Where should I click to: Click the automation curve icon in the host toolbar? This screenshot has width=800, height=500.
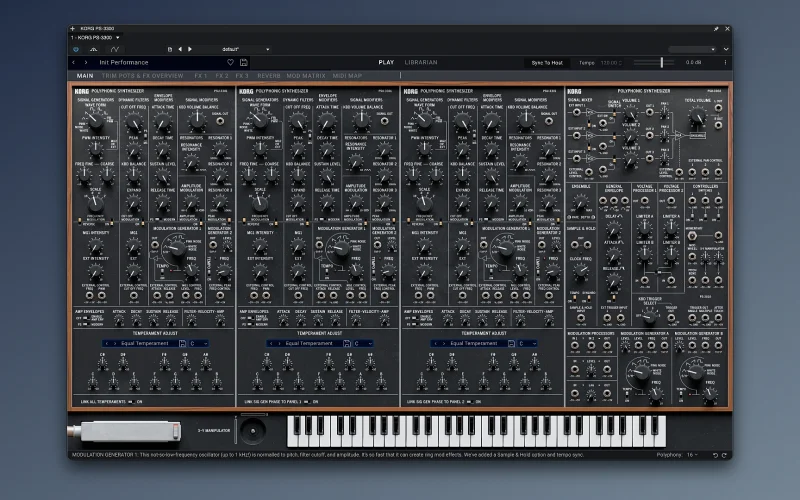coord(115,49)
